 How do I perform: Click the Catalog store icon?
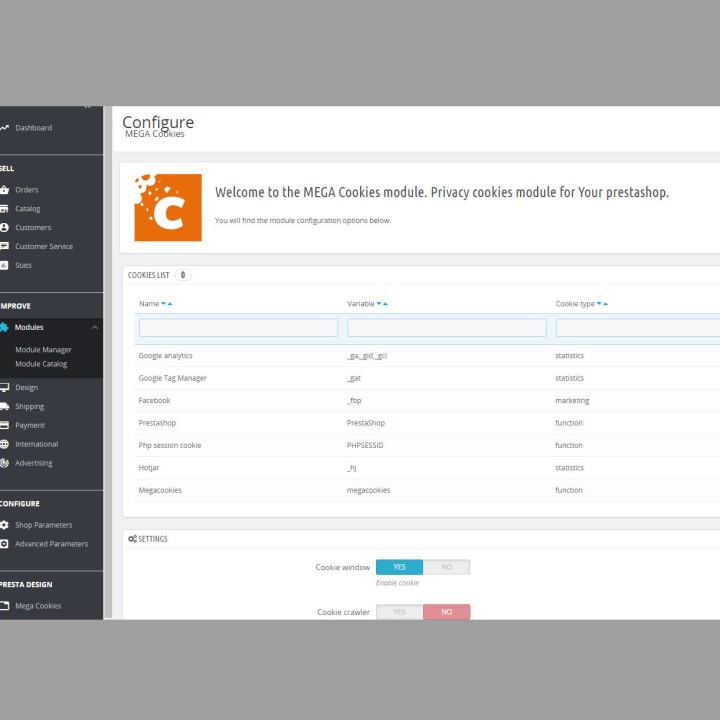tap(4, 208)
